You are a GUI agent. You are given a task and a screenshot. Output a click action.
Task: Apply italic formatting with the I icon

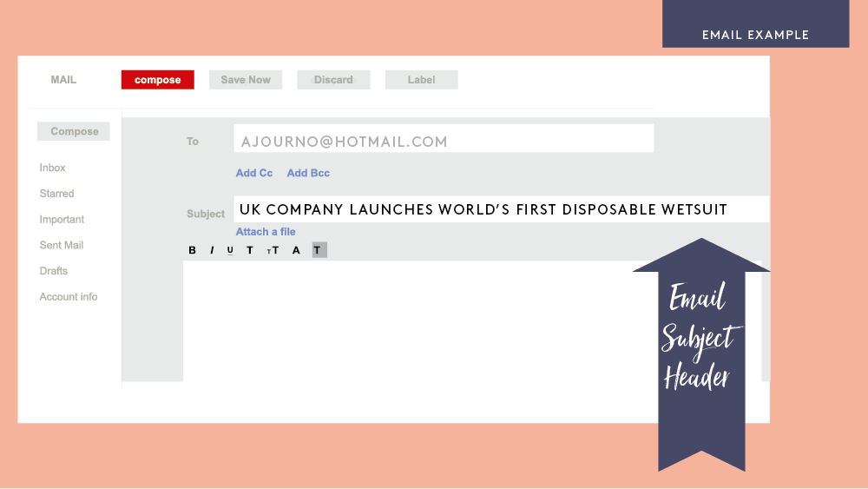(212, 250)
